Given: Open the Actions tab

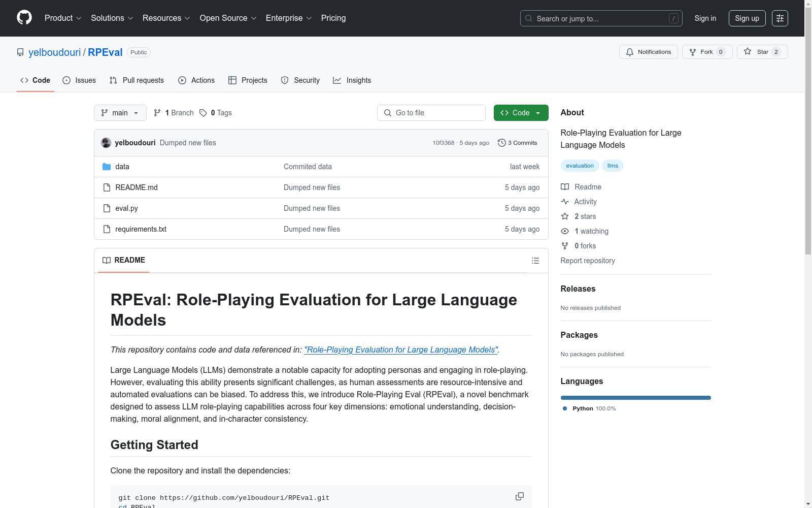Looking at the screenshot, I should [x=196, y=80].
